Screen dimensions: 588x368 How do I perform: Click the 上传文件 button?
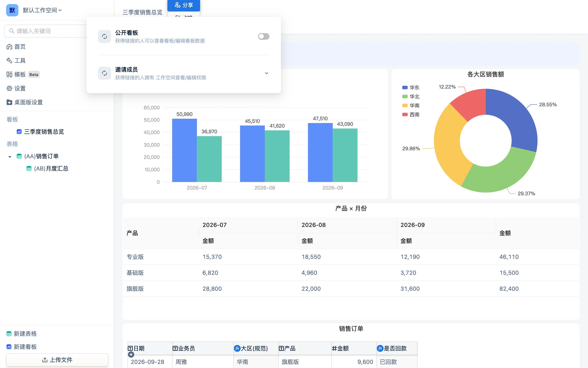click(x=57, y=360)
